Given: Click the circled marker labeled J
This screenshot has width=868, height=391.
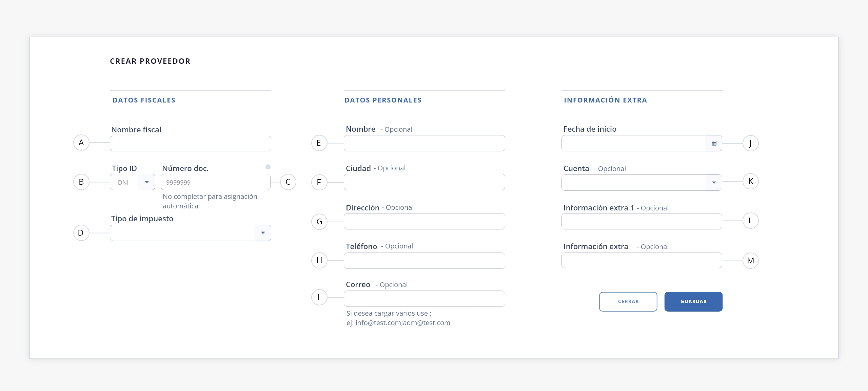Looking at the screenshot, I should [751, 143].
